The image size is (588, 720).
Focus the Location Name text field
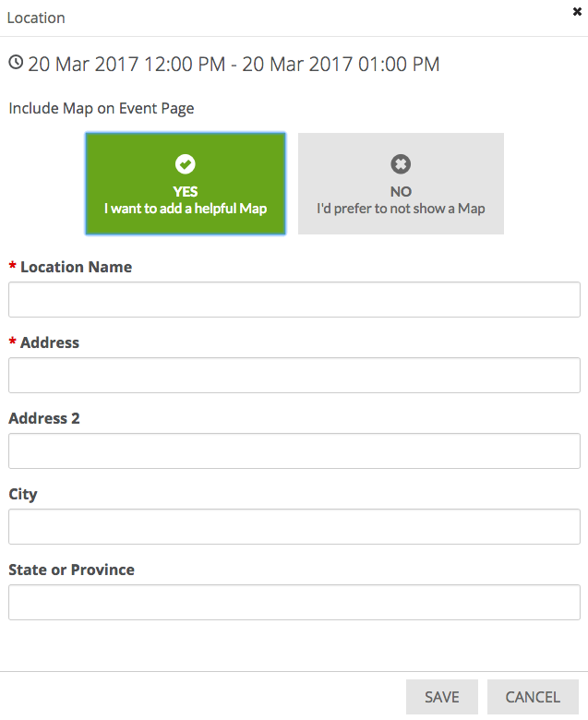294,300
